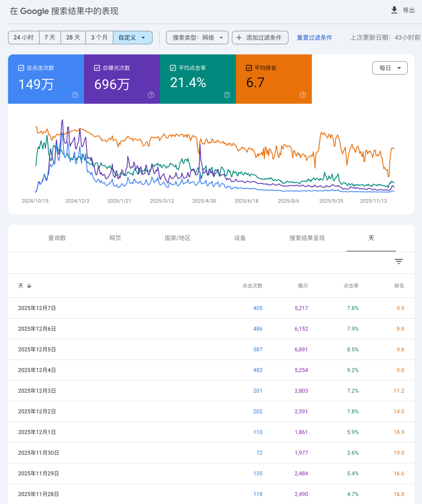Open the 搜索类型：网络 dropdown

[197, 37]
